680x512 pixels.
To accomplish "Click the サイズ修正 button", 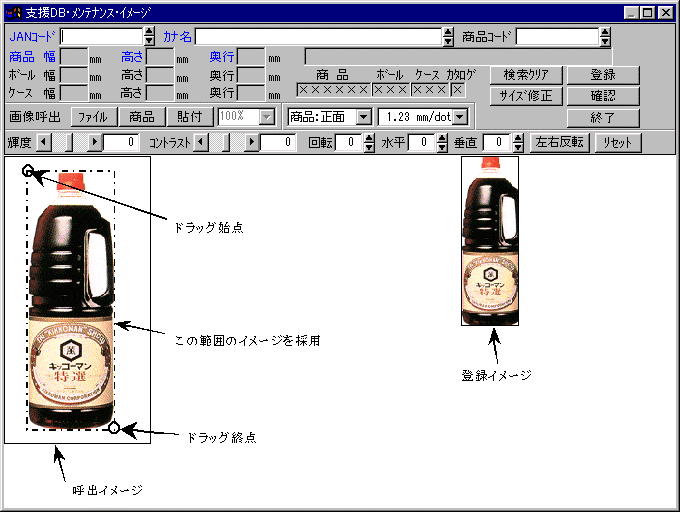I will point(526,96).
